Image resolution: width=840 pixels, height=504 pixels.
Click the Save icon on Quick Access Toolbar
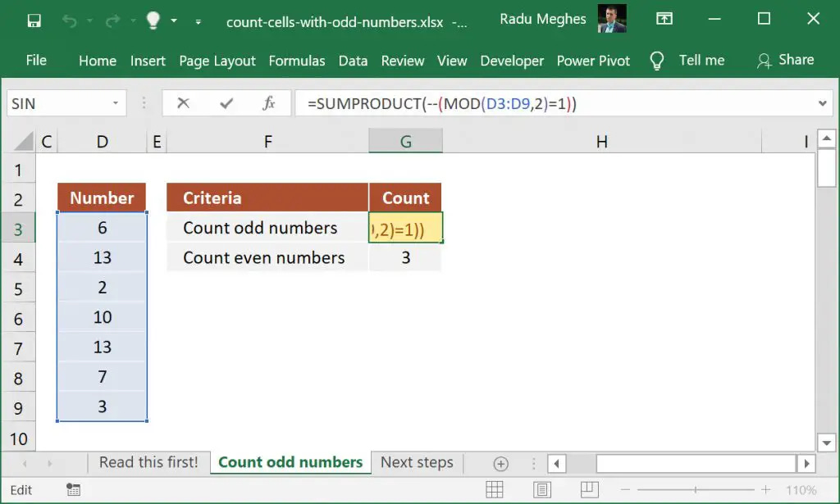(x=34, y=19)
